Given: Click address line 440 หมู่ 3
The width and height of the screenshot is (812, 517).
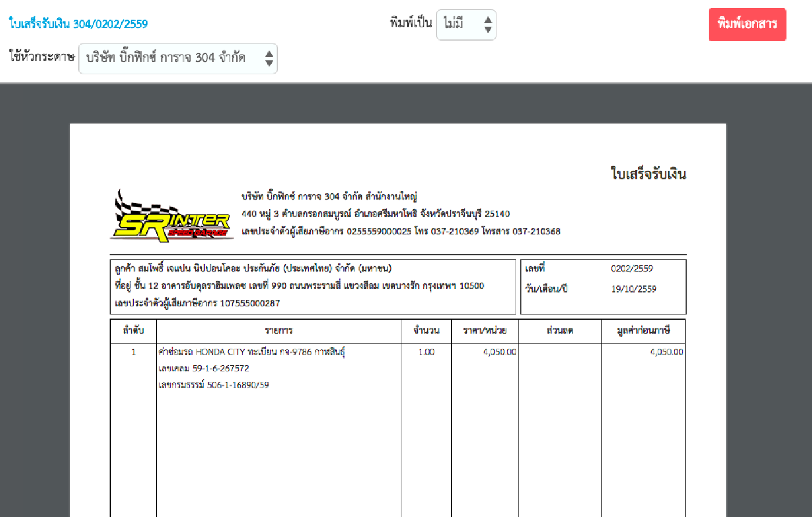Looking at the screenshot, I should click(x=375, y=214).
